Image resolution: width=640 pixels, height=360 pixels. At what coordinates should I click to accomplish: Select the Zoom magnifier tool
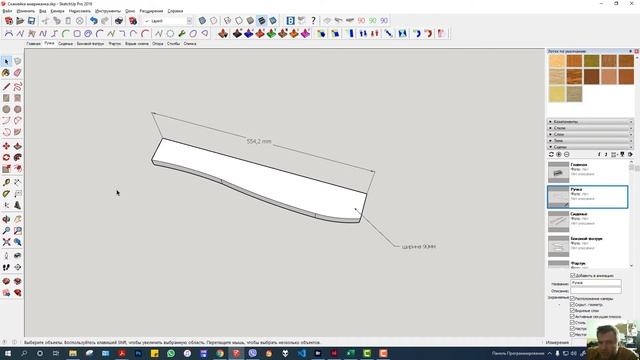tap(6, 231)
